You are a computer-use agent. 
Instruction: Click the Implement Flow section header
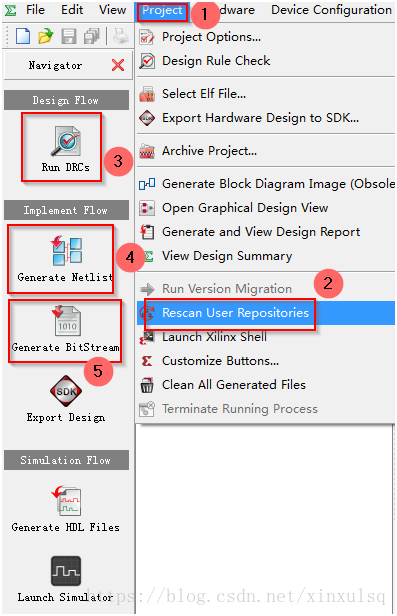click(x=66, y=210)
